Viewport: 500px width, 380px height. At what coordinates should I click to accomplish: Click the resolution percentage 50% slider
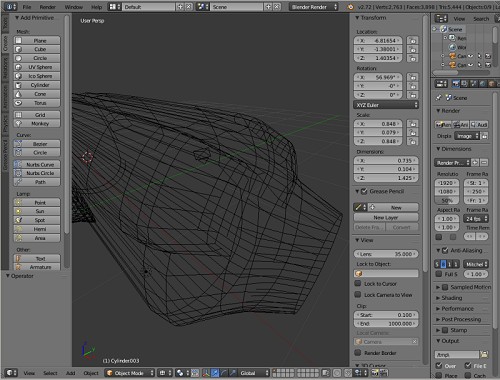(x=447, y=201)
